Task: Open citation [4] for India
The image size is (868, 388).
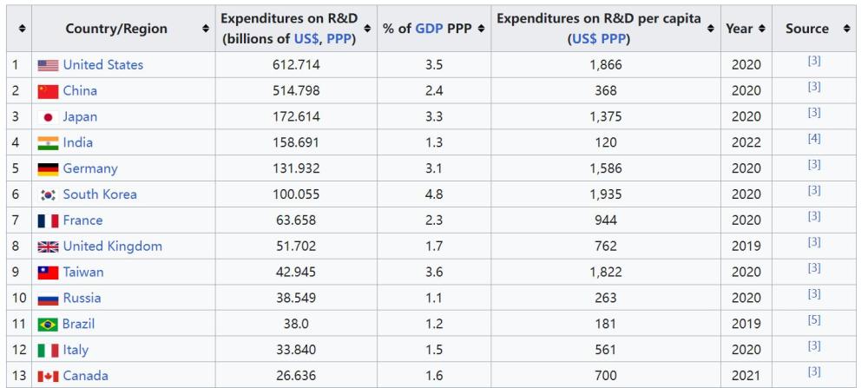Action: point(813,139)
